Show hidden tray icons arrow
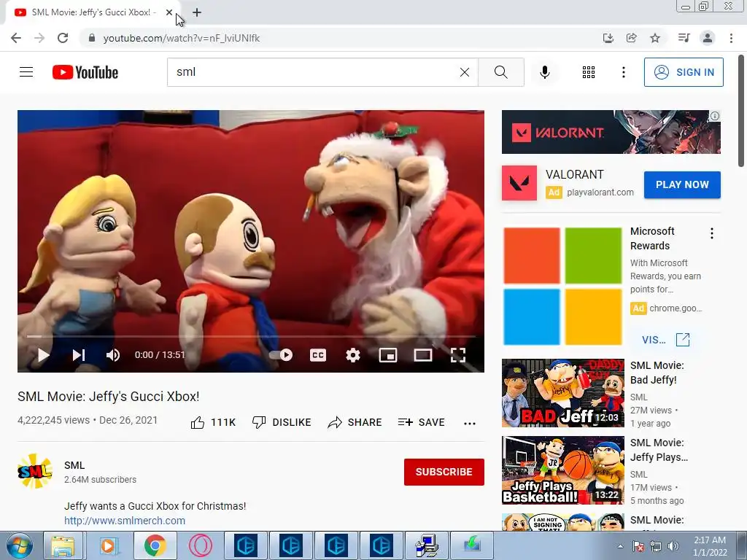This screenshot has height=560, width=747. click(620, 546)
